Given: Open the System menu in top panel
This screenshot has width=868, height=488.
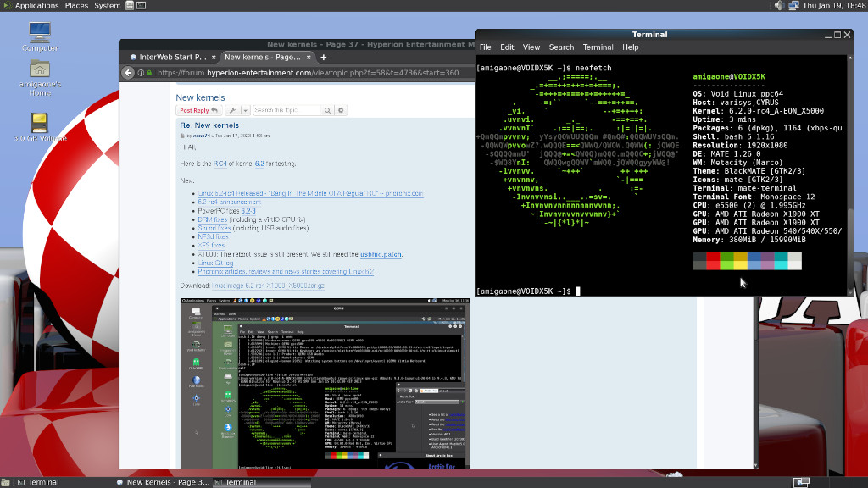Looking at the screenshot, I should tap(108, 6).
